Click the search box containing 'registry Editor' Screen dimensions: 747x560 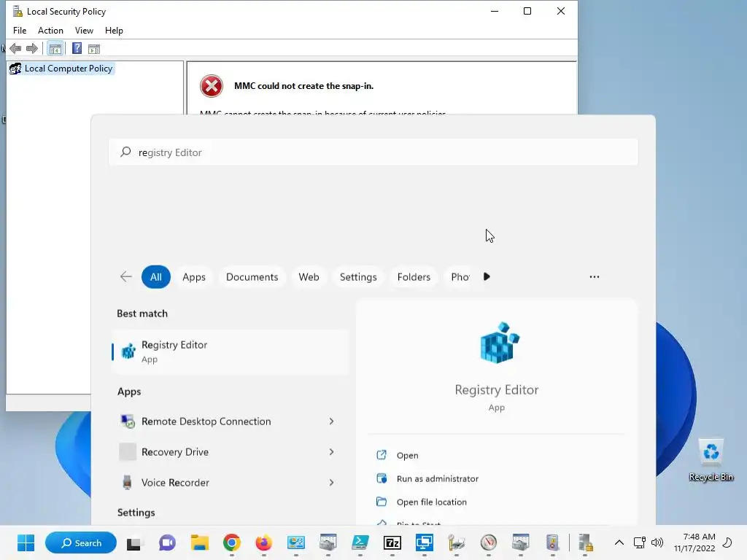tap(373, 152)
